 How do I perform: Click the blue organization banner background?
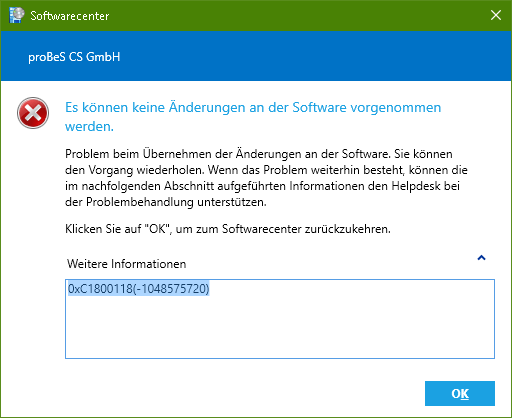click(x=300, y=56)
